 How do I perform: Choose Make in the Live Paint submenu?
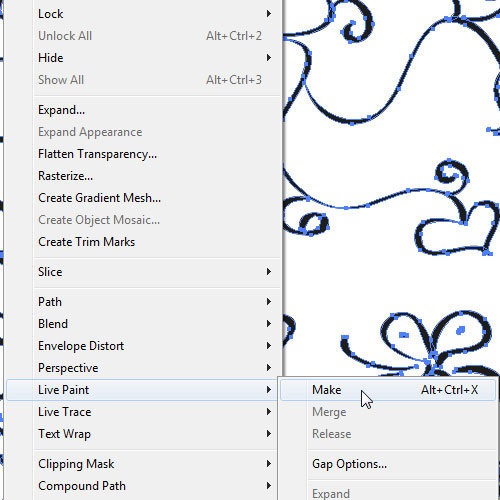click(x=388, y=390)
